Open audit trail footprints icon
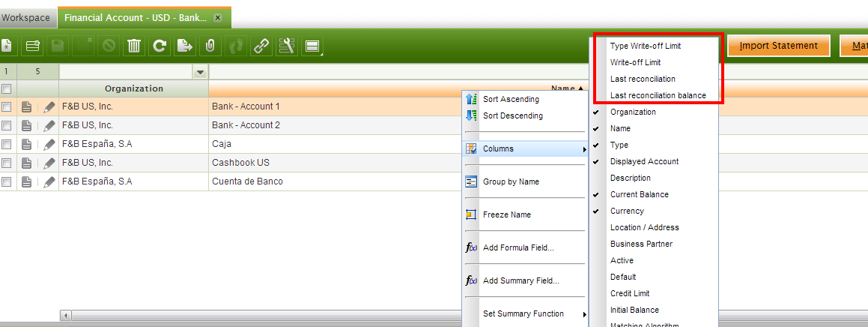 [x=235, y=46]
